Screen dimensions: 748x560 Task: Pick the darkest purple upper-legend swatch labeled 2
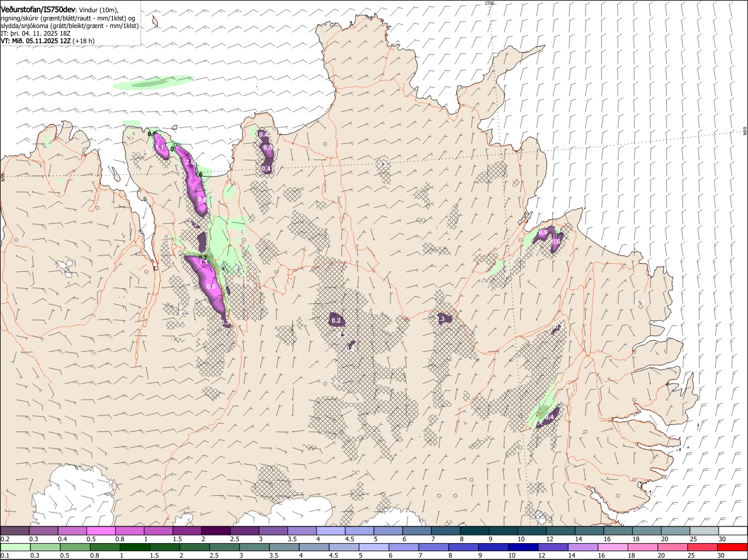point(216,530)
